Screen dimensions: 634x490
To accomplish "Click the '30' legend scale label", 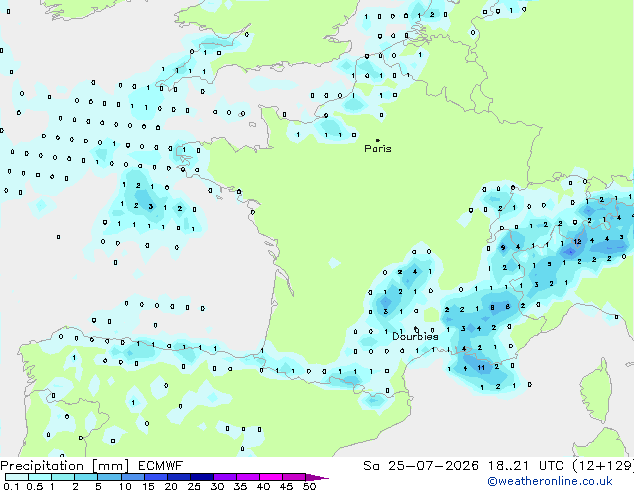I will pos(217,486).
